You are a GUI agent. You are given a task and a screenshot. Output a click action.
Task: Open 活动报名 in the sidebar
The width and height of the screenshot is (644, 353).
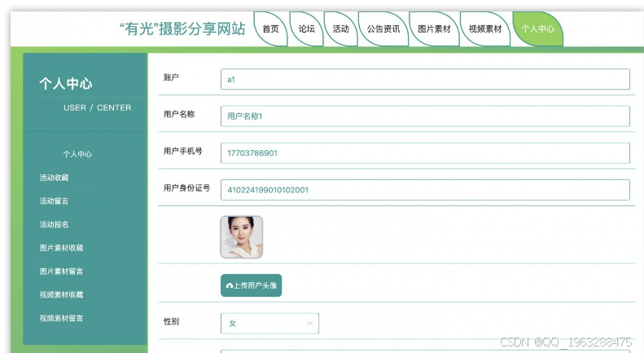(x=54, y=225)
